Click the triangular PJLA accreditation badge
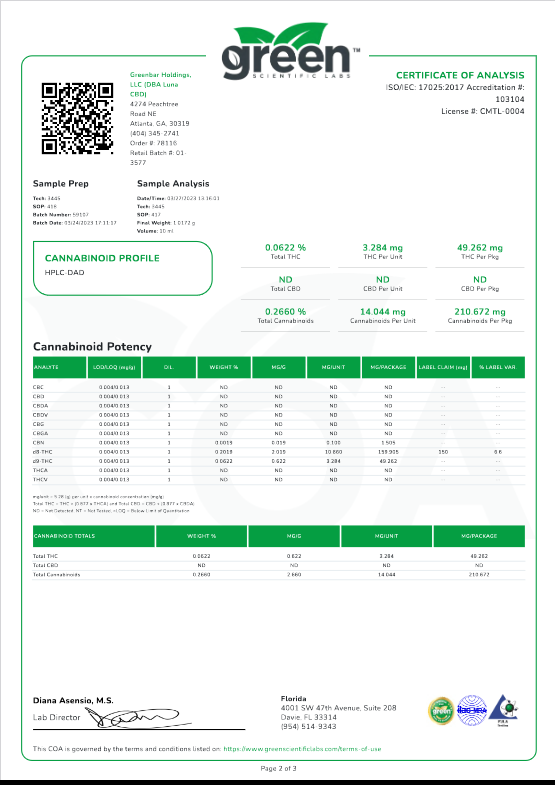 [503, 710]
